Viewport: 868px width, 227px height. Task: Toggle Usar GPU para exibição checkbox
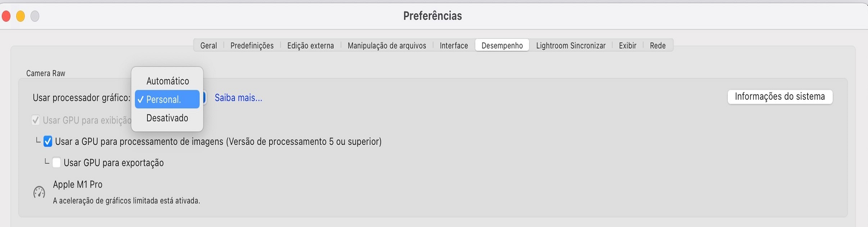(36, 120)
